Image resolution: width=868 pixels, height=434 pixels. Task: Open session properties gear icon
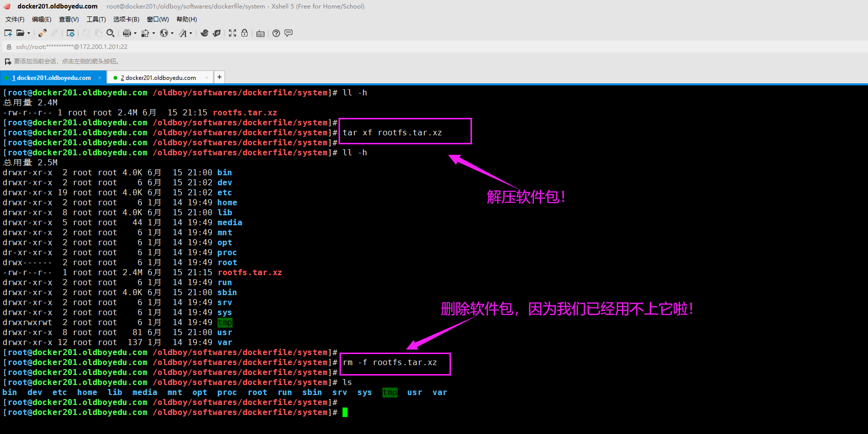coord(70,33)
